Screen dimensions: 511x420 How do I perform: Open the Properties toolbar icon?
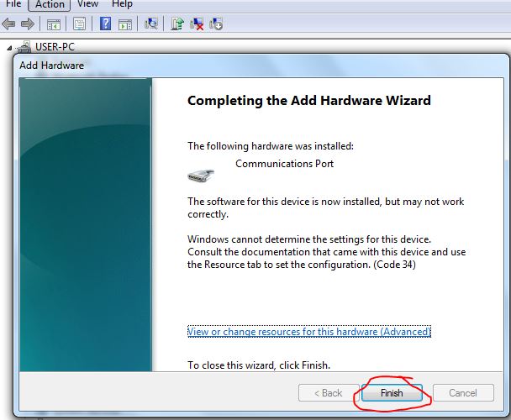(80, 24)
